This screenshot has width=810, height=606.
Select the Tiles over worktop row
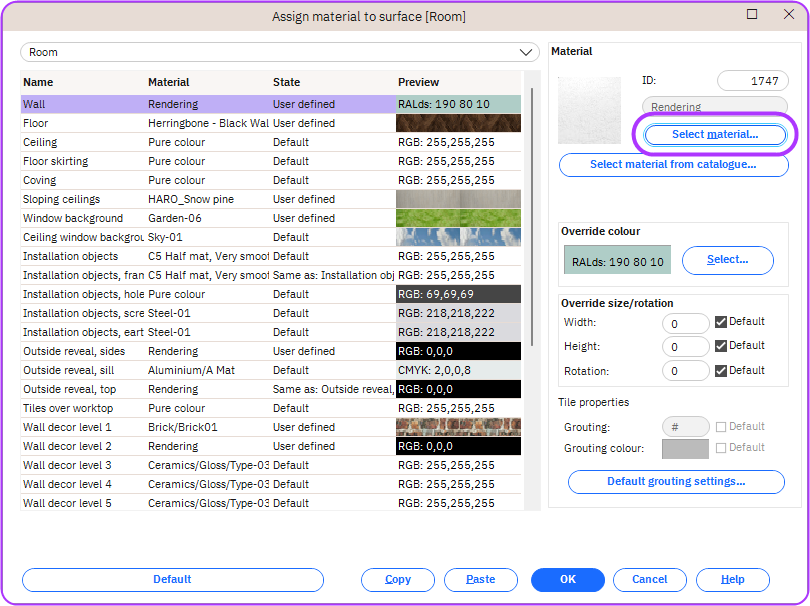click(x=68, y=408)
